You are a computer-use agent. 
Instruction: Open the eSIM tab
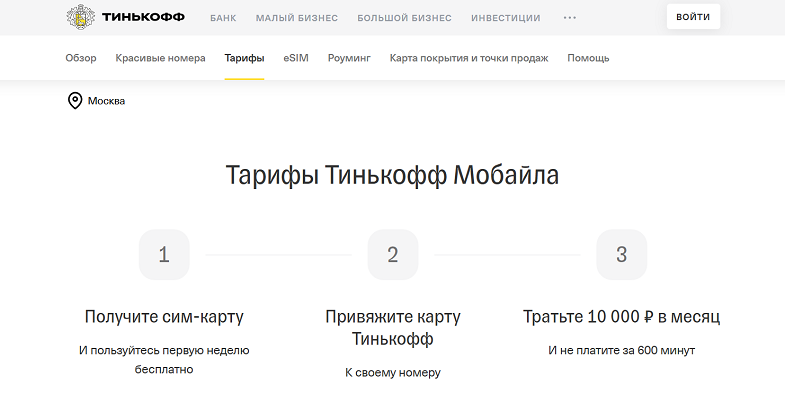pyautogui.click(x=296, y=58)
